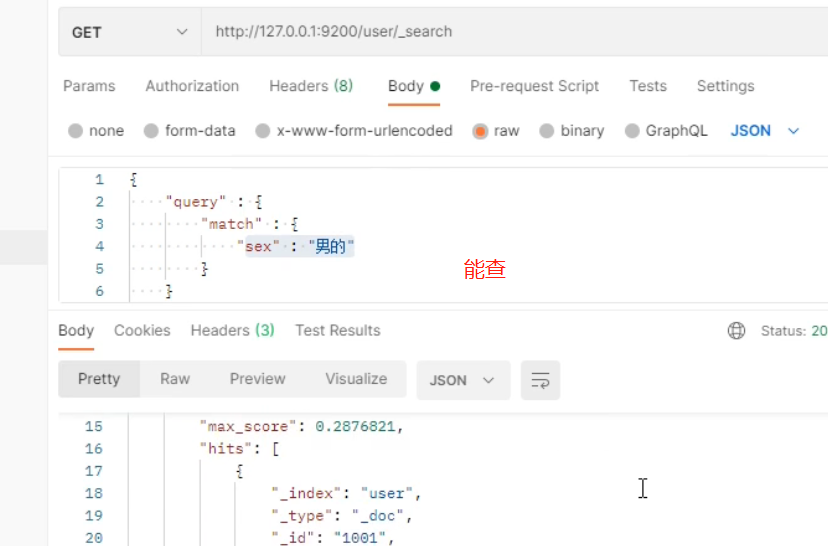This screenshot has height=546, width=828.
Task: Click line 4 with "sex" in editor
Action: pyautogui.click(x=295, y=247)
